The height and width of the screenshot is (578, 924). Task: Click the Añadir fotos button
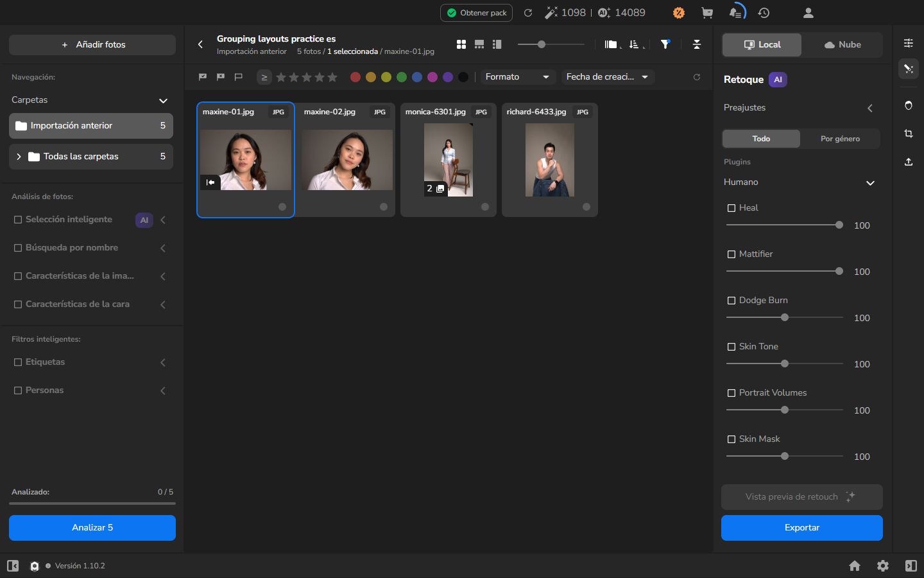point(92,45)
